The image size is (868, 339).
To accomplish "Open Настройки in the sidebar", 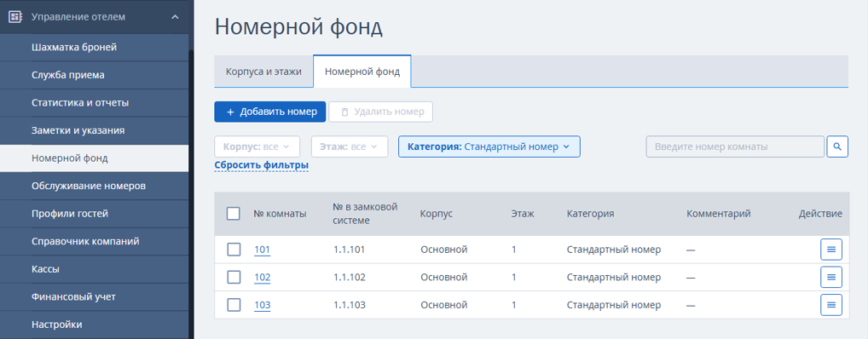I will [x=94, y=325].
